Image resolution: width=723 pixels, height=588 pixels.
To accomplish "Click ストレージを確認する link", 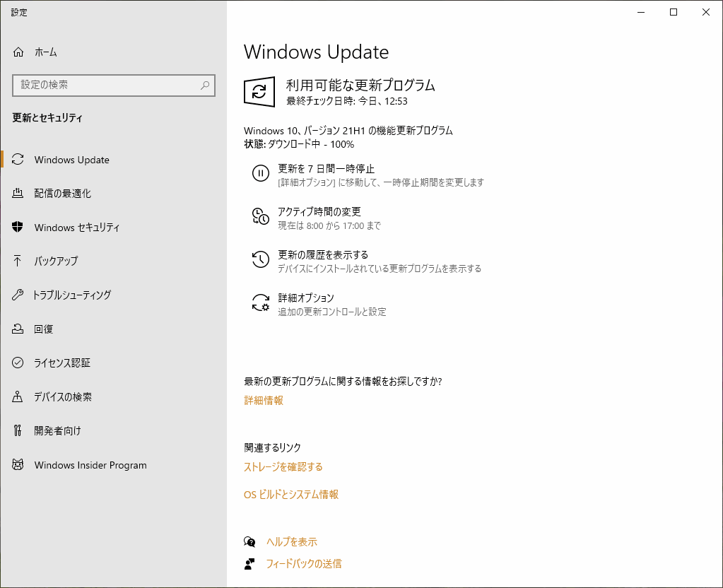I will tap(283, 466).
